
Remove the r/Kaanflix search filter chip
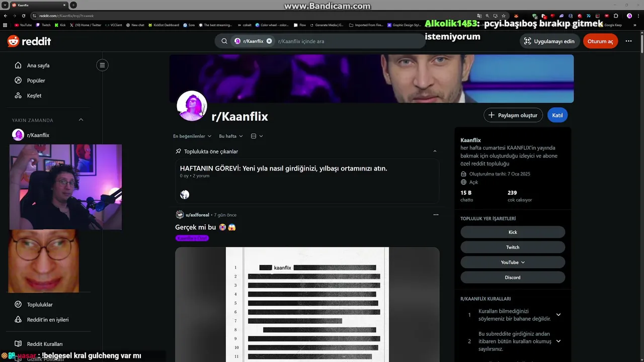[269, 41]
